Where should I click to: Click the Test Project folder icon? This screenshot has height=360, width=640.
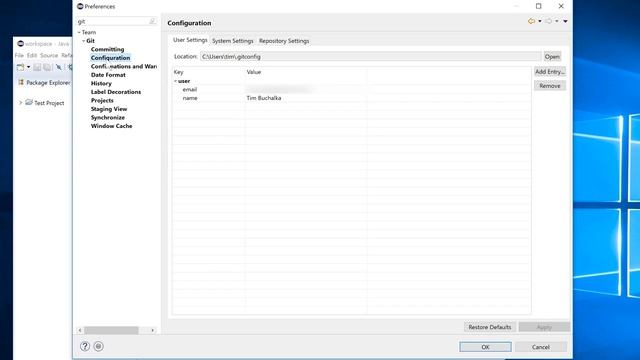click(29, 102)
